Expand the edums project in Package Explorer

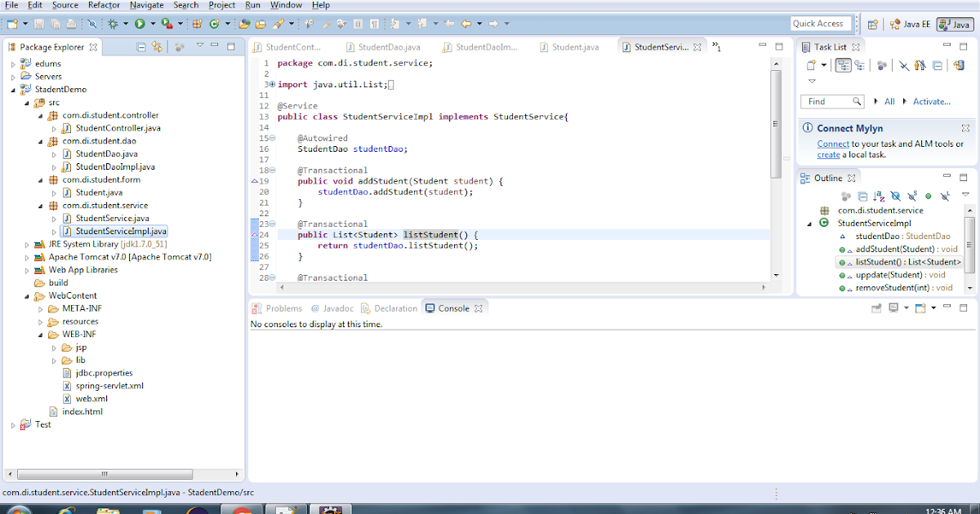pyautogui.click(x=13, y=63)
